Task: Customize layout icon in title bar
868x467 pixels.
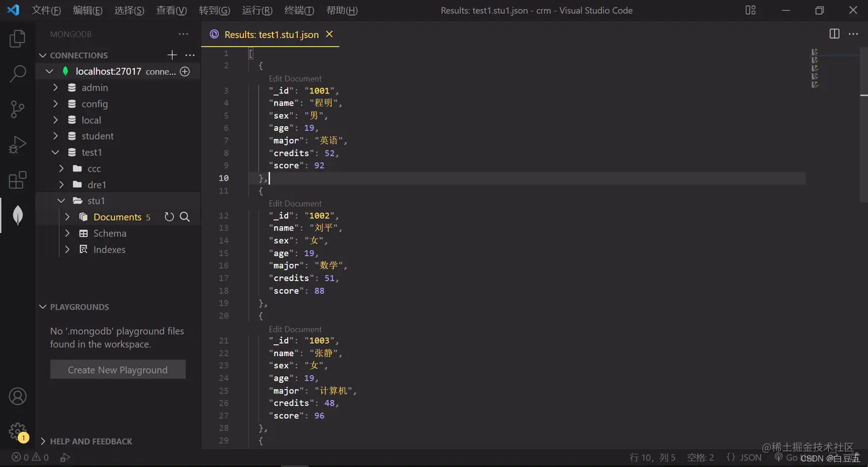Action: (750, 10)
